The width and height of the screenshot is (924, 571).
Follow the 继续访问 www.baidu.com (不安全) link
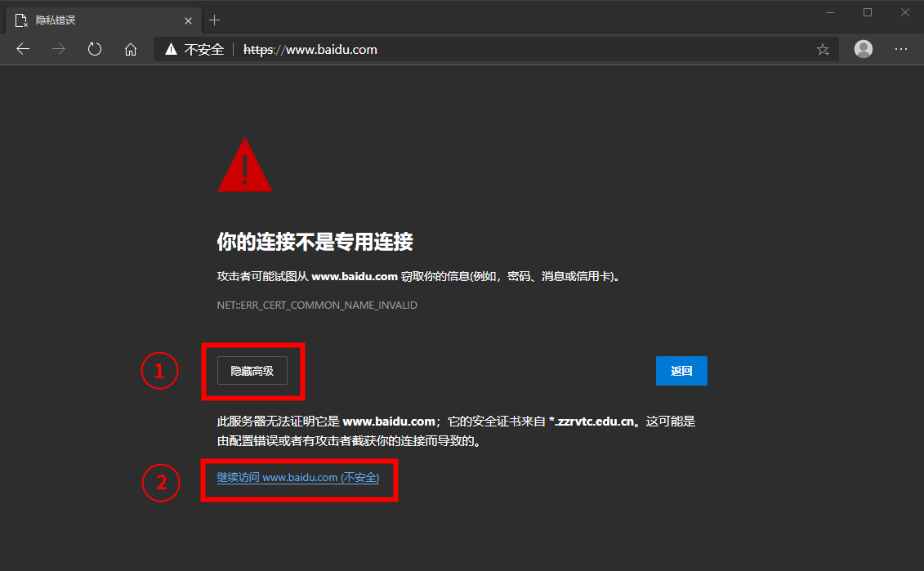click(x=297, y=477)
